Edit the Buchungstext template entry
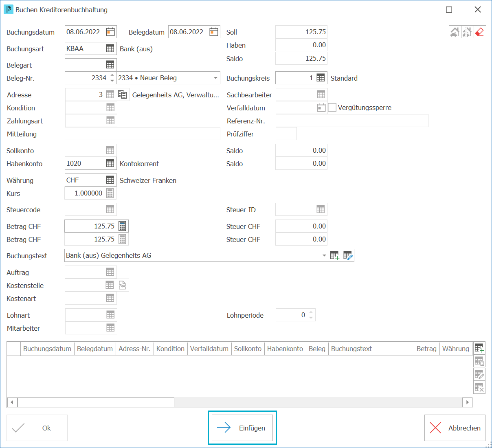The height and width of the screenshot is (448, 492). click(x=348, y=255)
